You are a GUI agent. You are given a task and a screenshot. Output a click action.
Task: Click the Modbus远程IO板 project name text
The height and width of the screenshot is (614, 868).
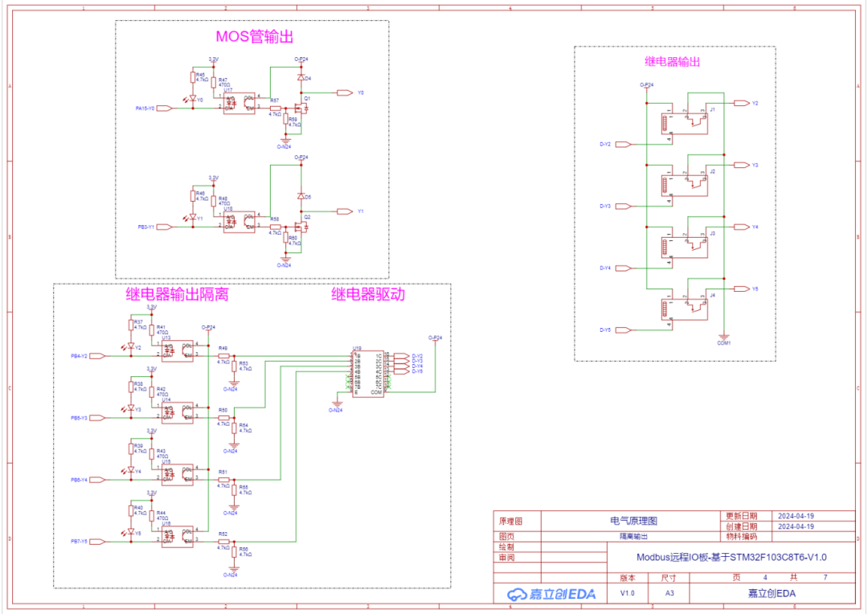pos(731,558)
